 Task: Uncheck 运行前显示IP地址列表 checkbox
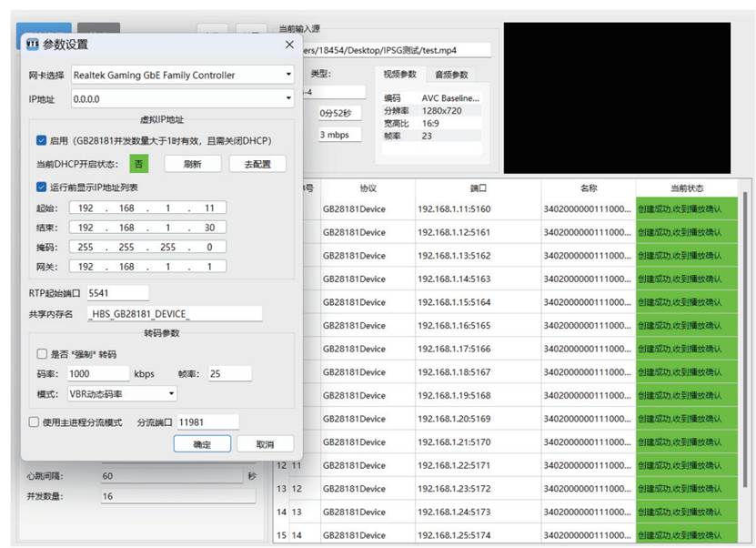42,187
